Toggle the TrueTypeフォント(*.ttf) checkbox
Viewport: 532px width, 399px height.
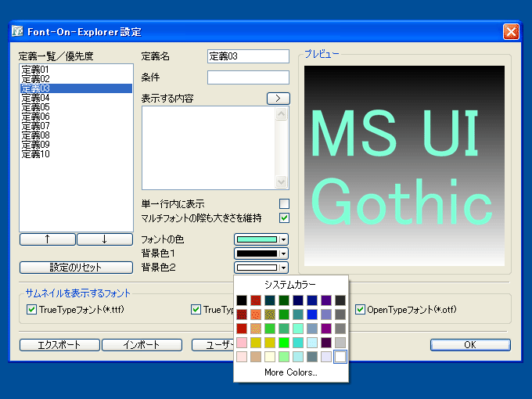pos(31,310)
